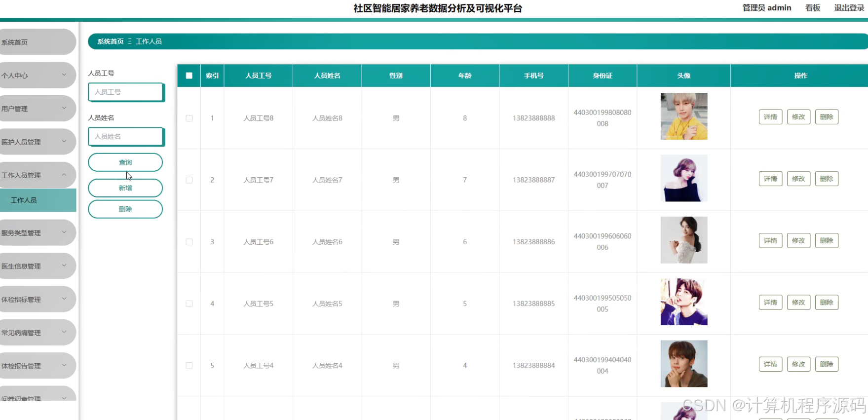The image size is (868, 420).
Task: Click 年龄 column header
Action: point(465,76)
